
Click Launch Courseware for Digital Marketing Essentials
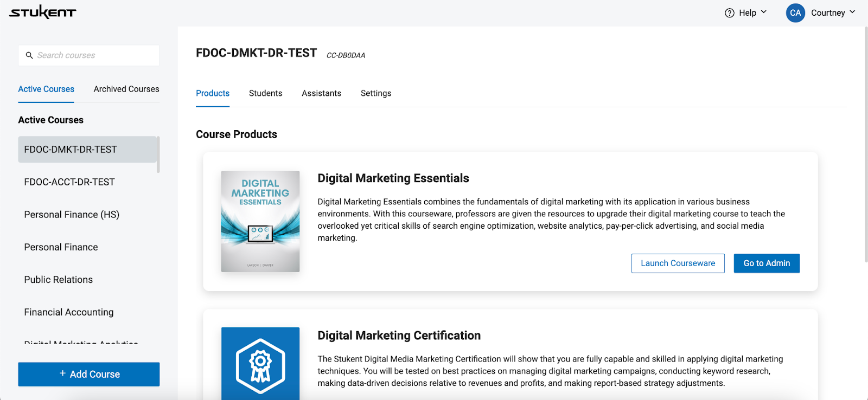point(678,263)
